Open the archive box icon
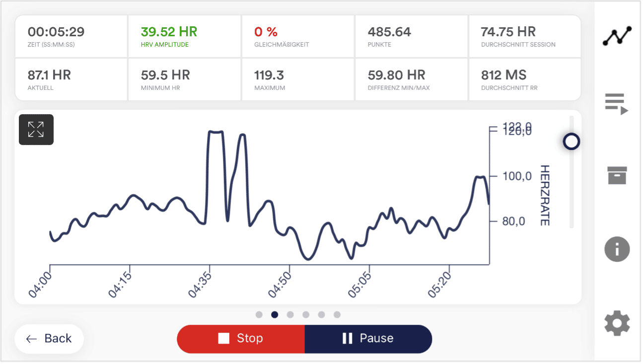 tap(617, 175)
